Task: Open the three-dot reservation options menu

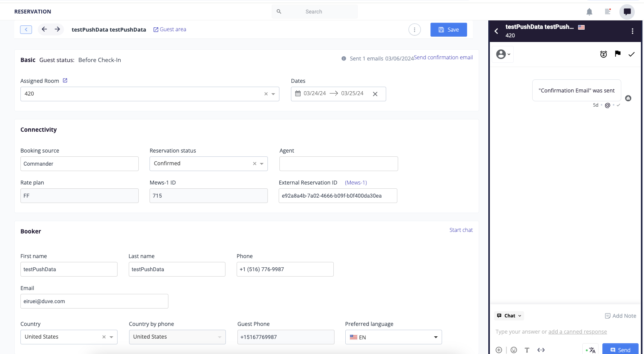Action: pyautogui.click(x=415, y=30)
